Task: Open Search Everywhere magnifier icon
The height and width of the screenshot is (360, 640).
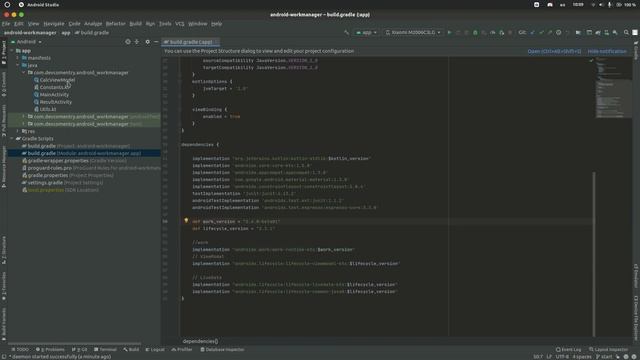Action: coord(626,32)
